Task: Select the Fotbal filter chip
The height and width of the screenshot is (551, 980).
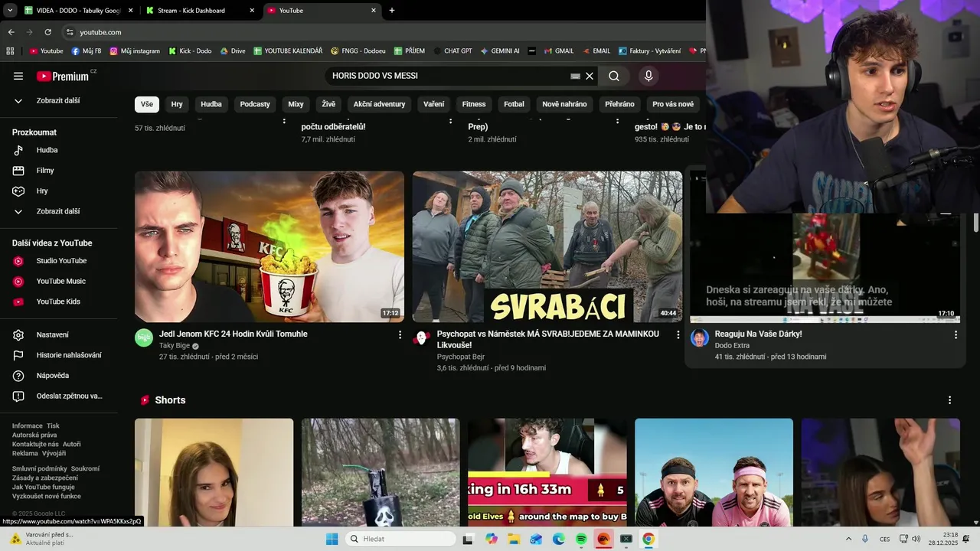Action: [514, 104]
